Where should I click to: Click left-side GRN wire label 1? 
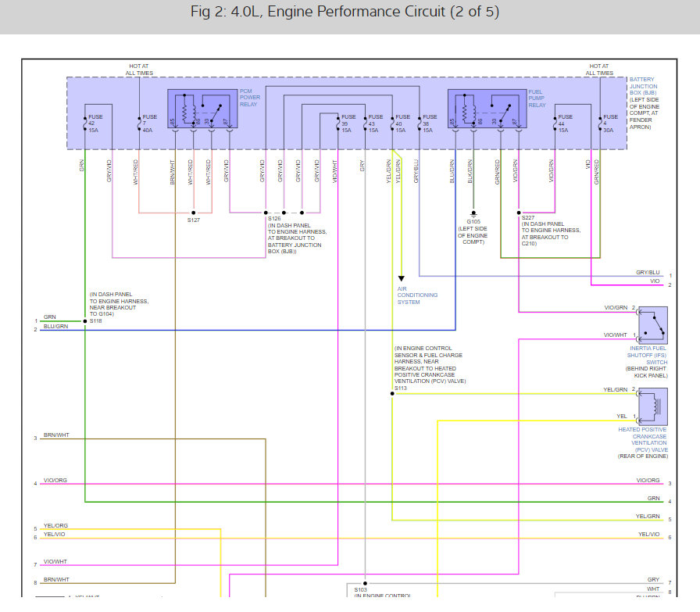point(49,317)
